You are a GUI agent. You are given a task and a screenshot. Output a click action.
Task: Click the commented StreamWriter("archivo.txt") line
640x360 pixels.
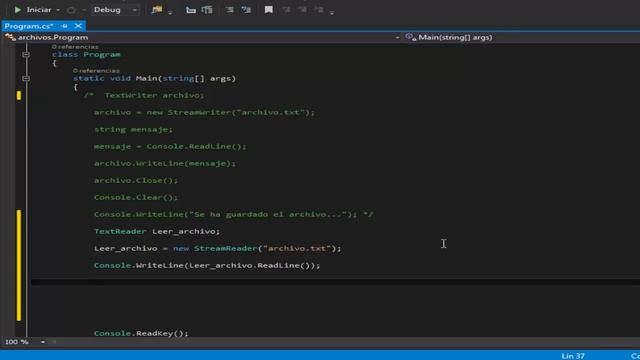204,112
